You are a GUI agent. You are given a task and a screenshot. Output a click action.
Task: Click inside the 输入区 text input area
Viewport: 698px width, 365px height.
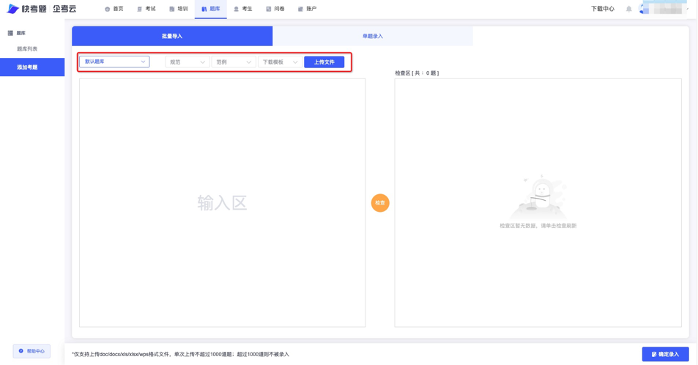tap(222, 203)
